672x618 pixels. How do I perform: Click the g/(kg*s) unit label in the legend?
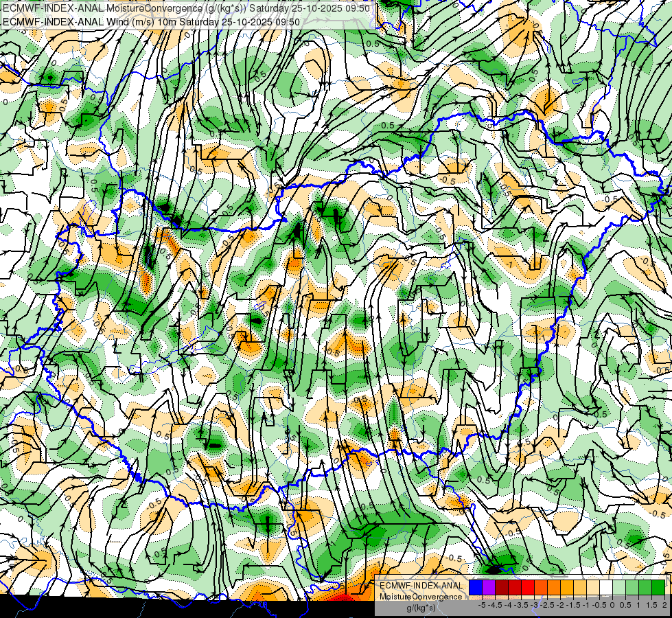[421, 608]
